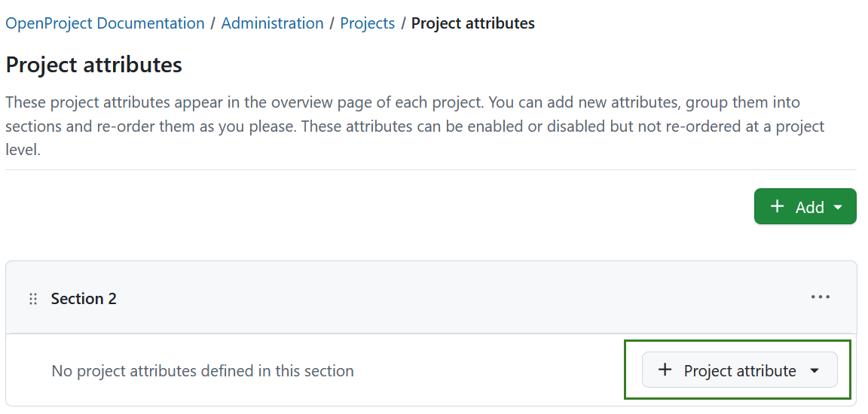Expand the Project attribute dropdown caret
The image size is (868, 414).
point(814,371)
